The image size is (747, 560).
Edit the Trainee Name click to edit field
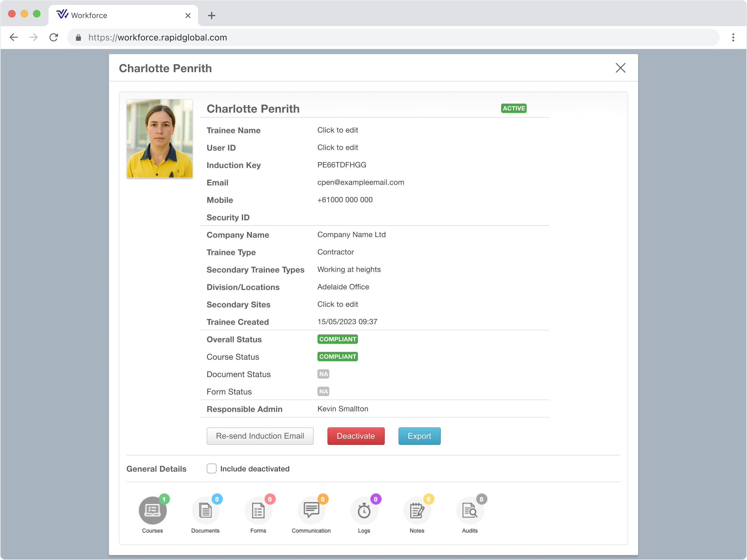click(337, 130)
